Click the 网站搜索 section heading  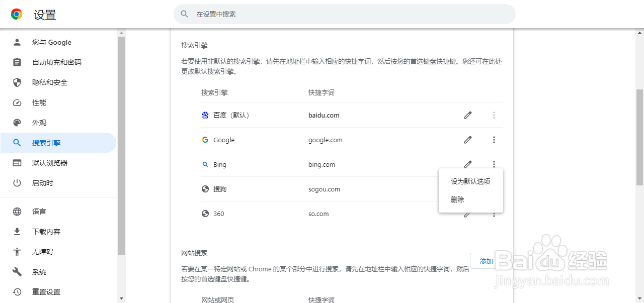(x=194, y=252)
